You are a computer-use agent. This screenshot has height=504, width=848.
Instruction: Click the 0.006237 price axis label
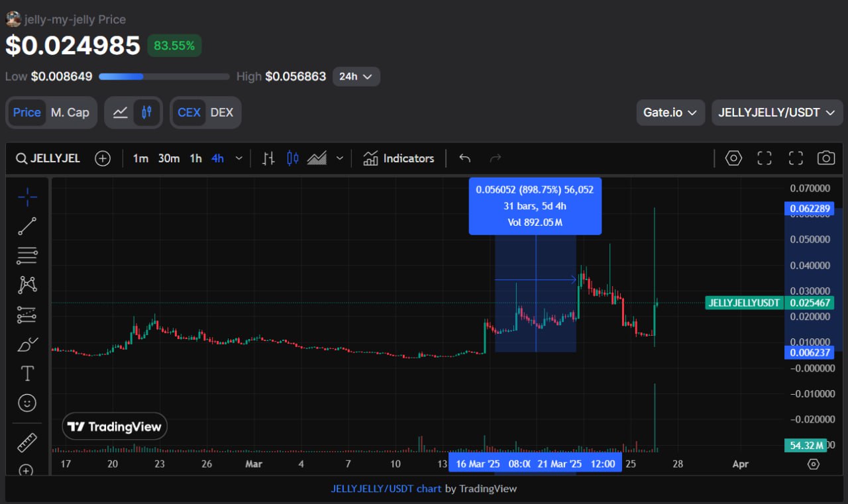(809, 352)
